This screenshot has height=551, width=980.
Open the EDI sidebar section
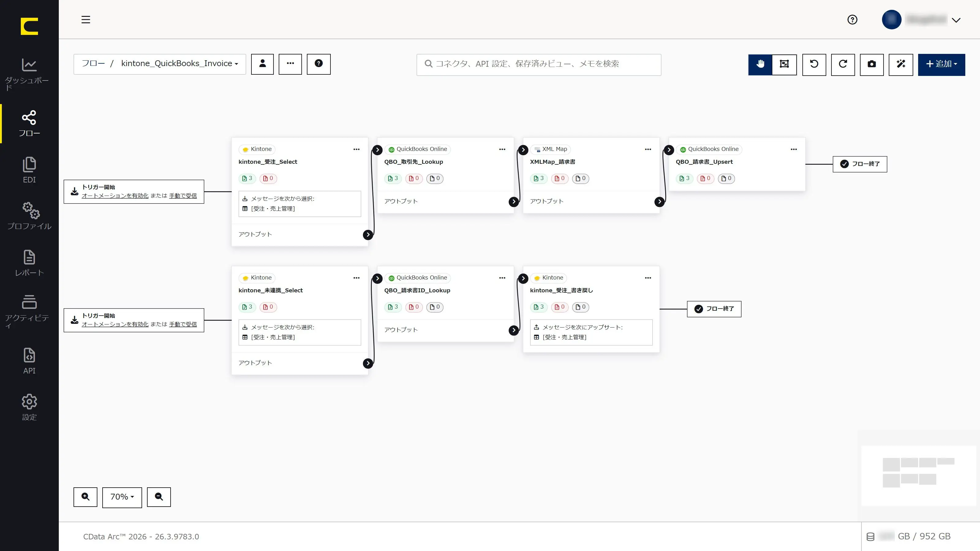[29, 170]
